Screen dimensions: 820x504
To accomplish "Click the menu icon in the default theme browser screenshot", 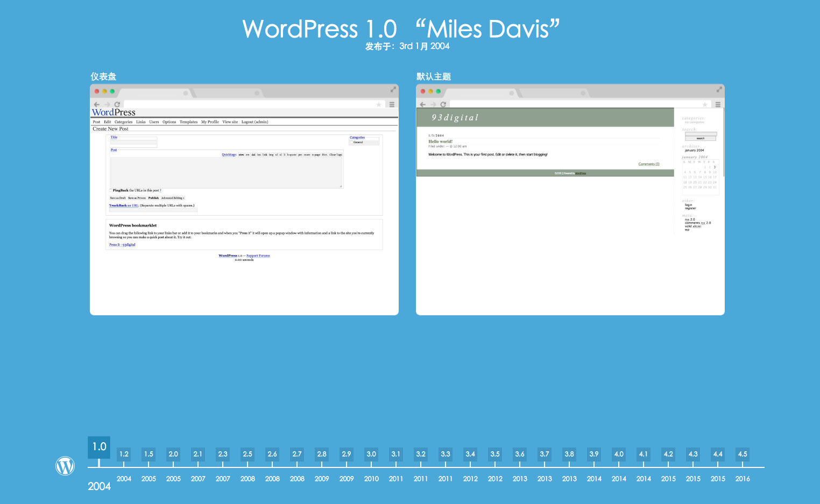I will (718, 104).
